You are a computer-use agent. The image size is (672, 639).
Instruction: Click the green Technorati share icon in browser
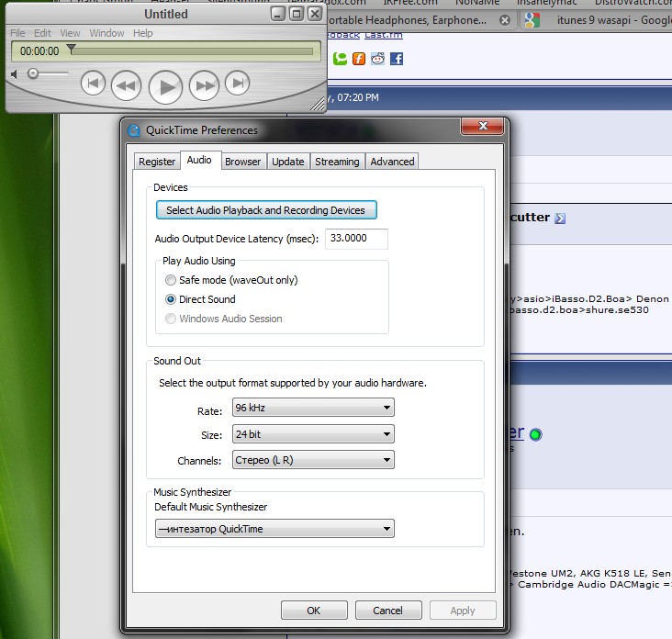pyautogui.click(x=340, y=59)
